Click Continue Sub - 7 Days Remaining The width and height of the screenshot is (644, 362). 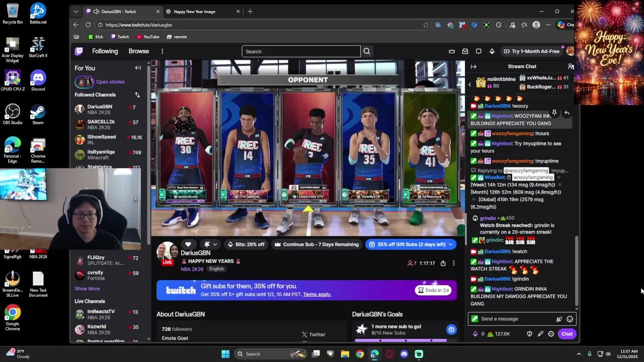coord(316,244)
